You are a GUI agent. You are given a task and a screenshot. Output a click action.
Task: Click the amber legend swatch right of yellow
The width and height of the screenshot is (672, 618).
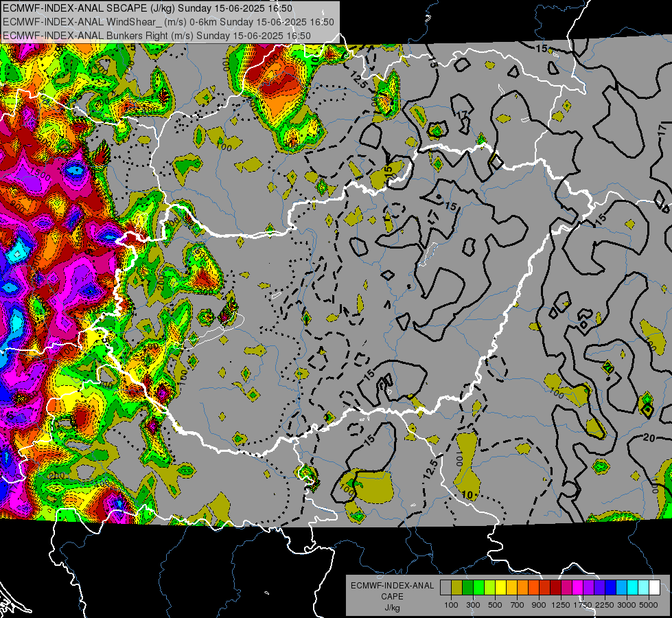click(511, 587)
